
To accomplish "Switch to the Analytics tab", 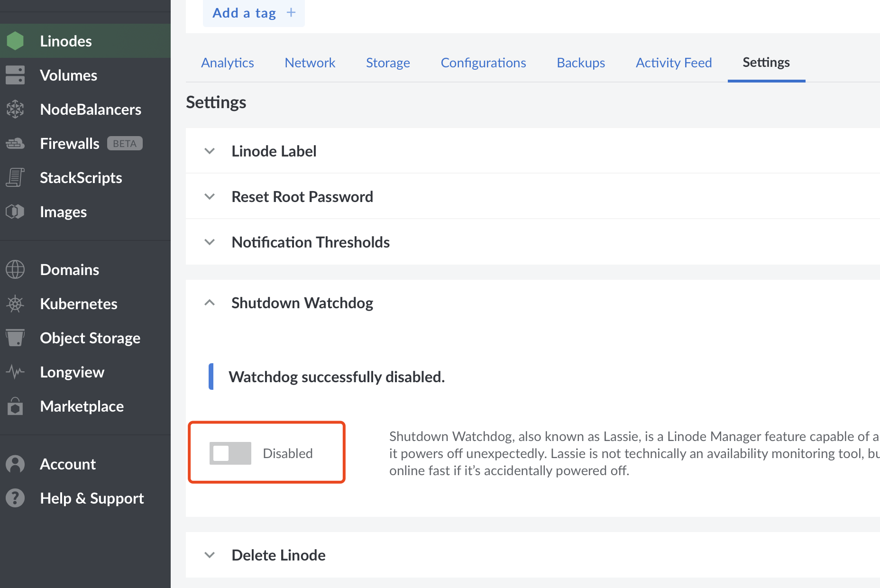I will coord(228,63).
